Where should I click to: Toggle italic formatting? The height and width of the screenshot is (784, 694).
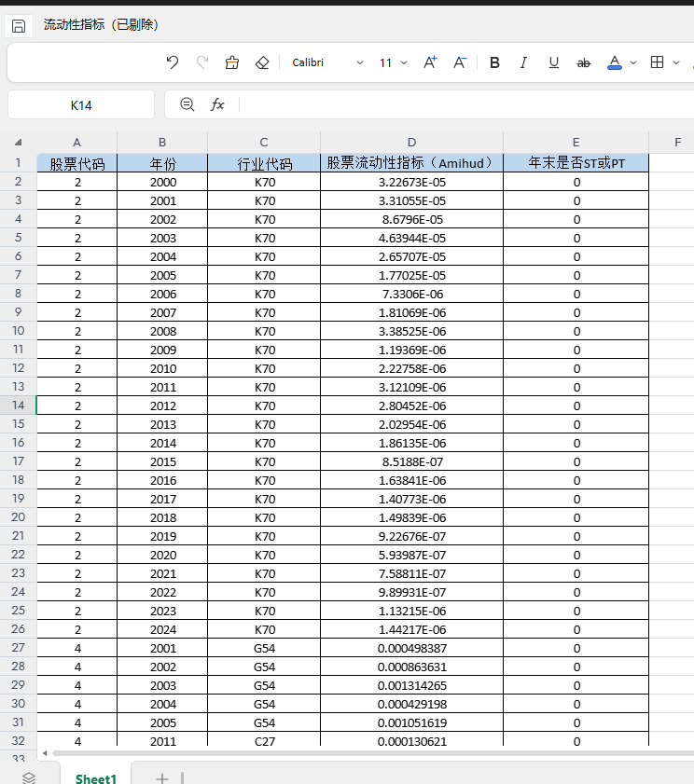[523, 62]
